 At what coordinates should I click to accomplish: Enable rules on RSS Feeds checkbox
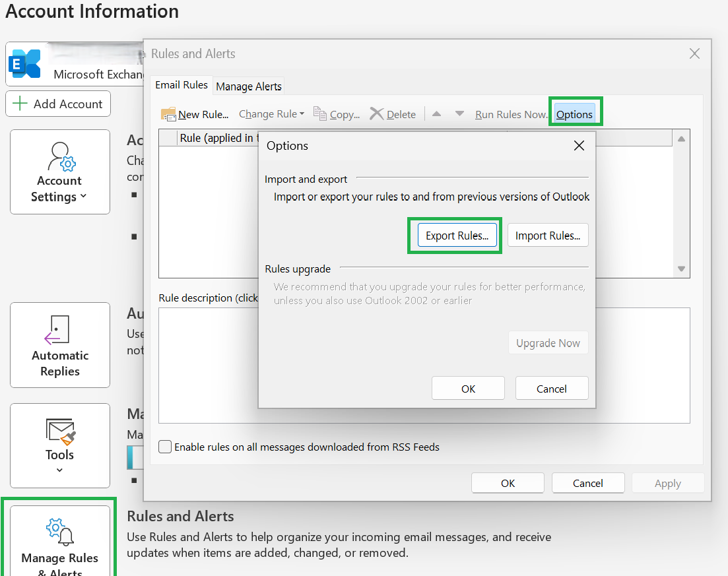[165, 447]
